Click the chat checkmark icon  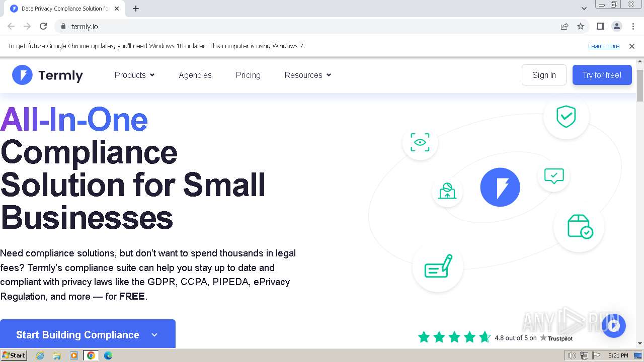pyautogui.click(x=554, y=176)
